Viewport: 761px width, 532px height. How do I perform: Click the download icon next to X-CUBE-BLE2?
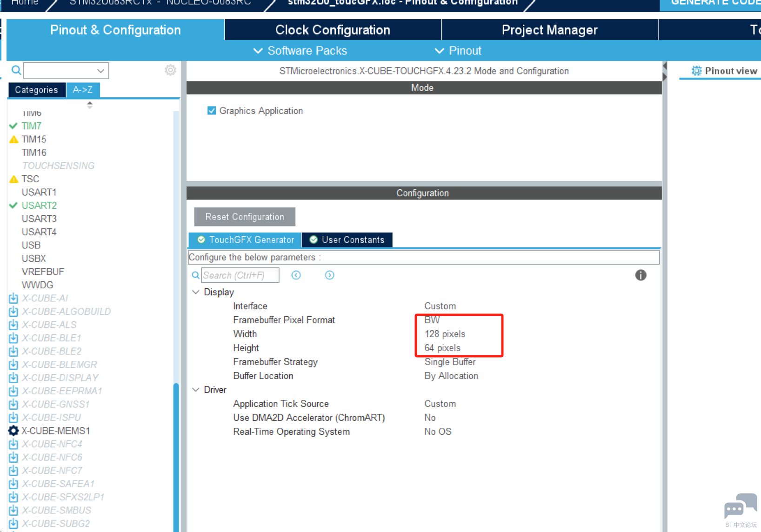coord(13,351)
